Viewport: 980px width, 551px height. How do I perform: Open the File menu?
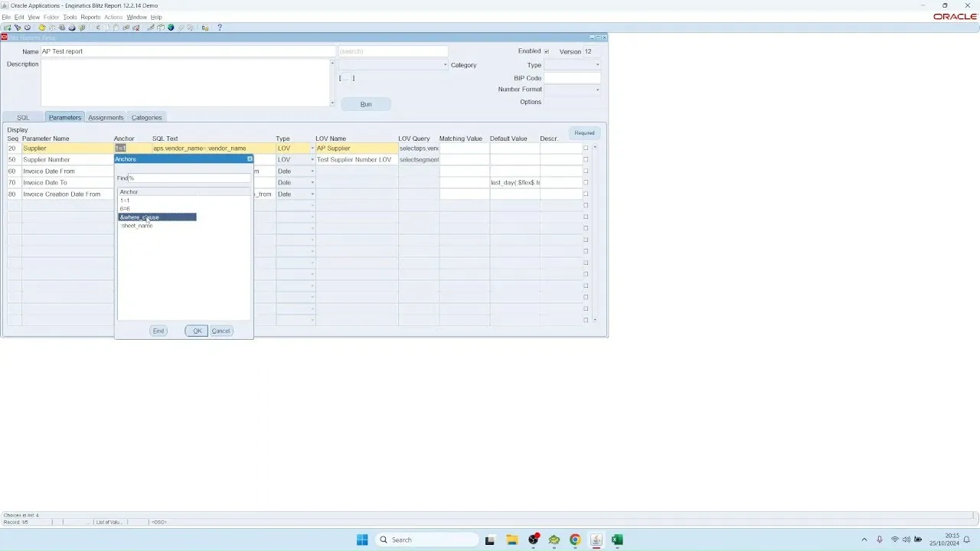tap(6, 17)
